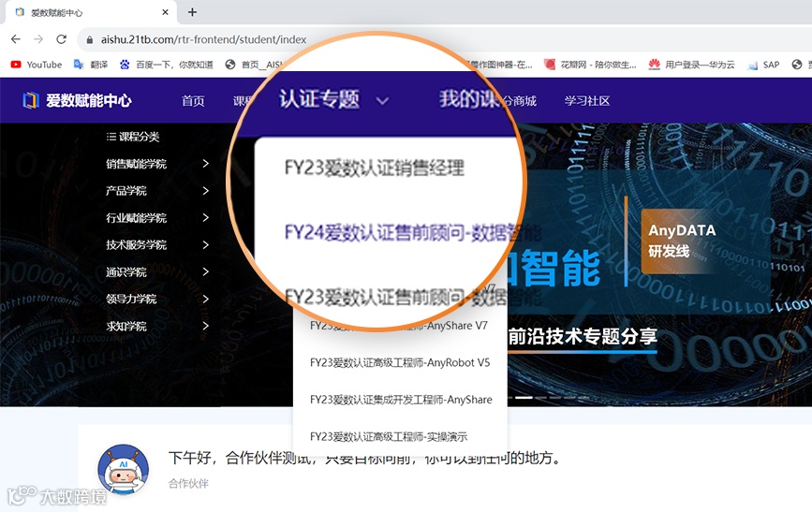Choose FY23爱数认证集成开发工程师-AnyShare
This screenshot has height=512, width=812.
(401, 400)
